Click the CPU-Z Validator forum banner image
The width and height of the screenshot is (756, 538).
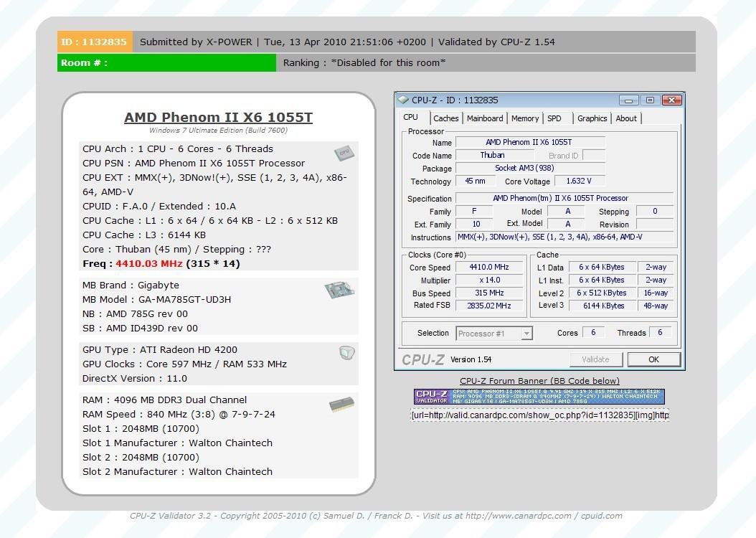[x=539, y=397]
